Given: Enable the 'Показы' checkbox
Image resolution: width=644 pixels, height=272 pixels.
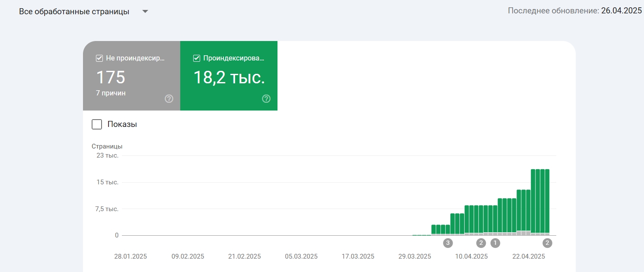Looking at the screenshot, I should pyautogui.click(x=97, y=124).
